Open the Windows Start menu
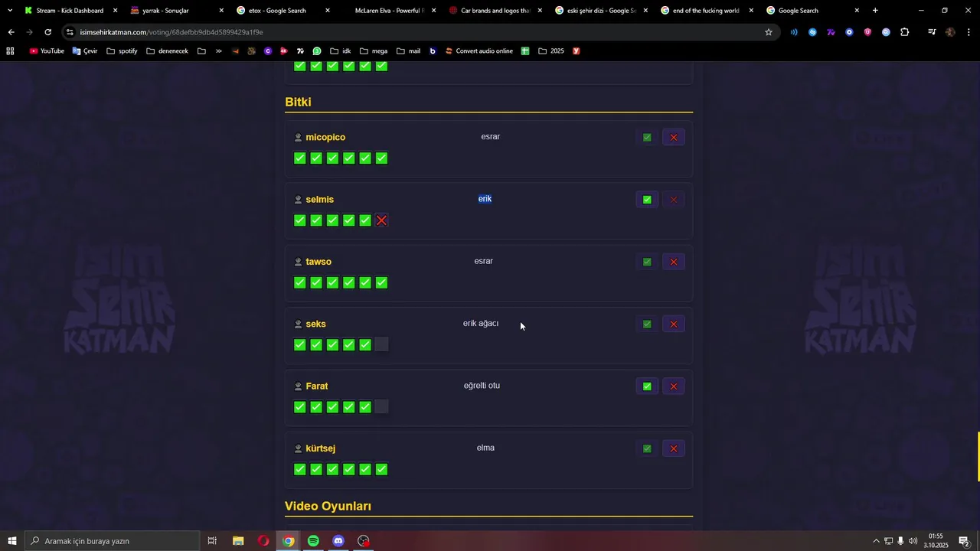The image size is (980, 551). coord(11,541)
